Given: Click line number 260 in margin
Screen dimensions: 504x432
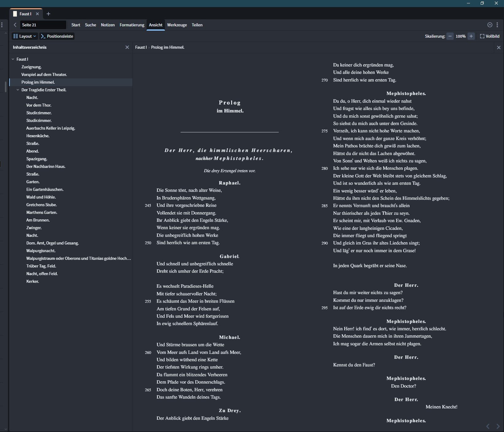Looking at the screenshot, I should (148, 352).
